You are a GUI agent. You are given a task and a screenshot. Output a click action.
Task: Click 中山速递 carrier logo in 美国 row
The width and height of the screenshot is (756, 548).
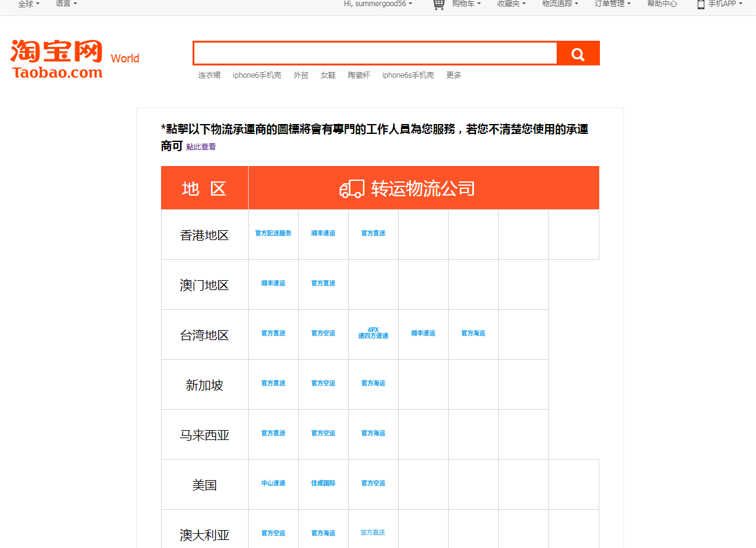273,483
